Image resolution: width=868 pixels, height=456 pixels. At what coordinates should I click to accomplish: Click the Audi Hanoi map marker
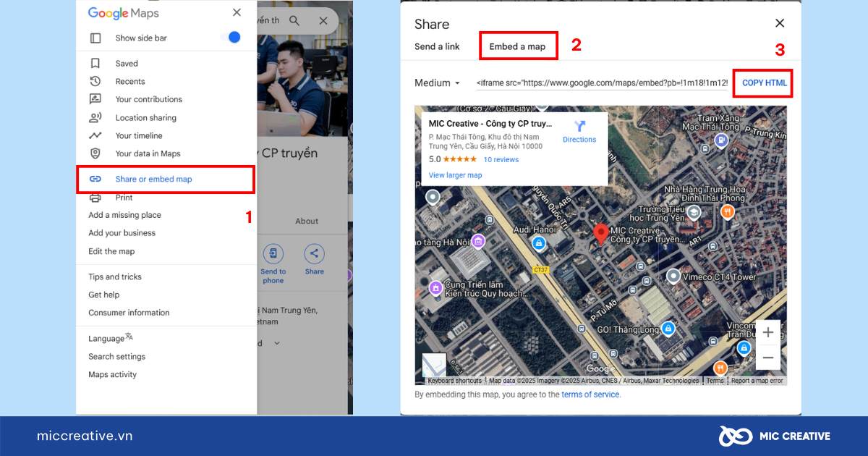coord(539,244)
